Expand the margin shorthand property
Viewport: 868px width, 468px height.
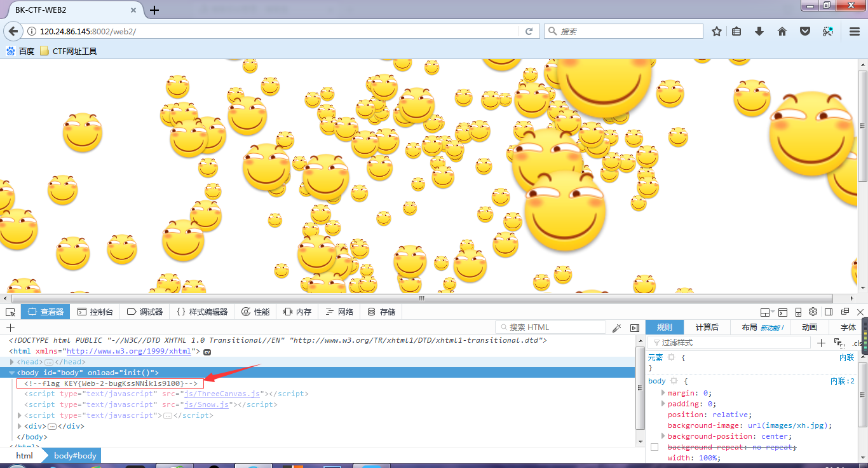664,393
